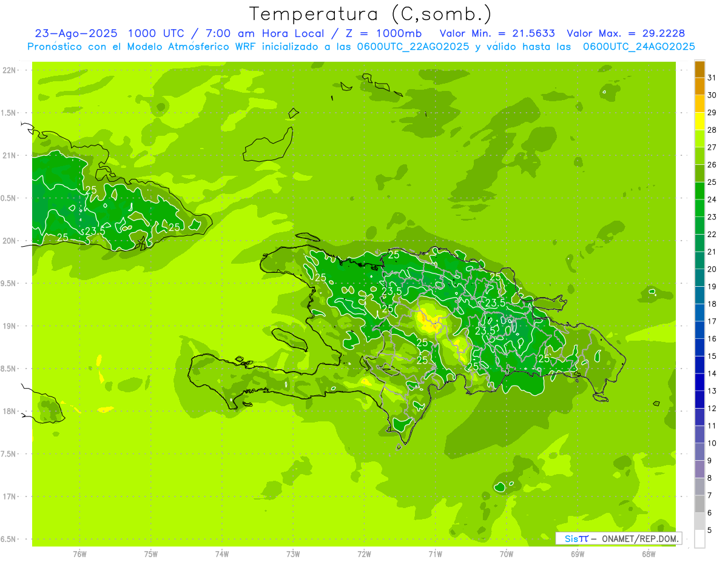Click the '75W' longitude label

[x=151, y=554]
